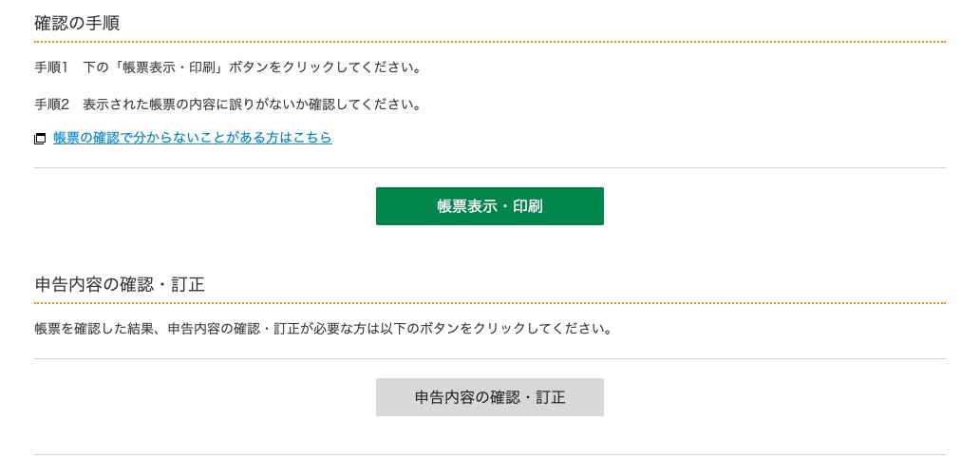Select the 申告内容の確認・訂正 section heading text
This screenshot has height=459, width=980.
point(120,284)
